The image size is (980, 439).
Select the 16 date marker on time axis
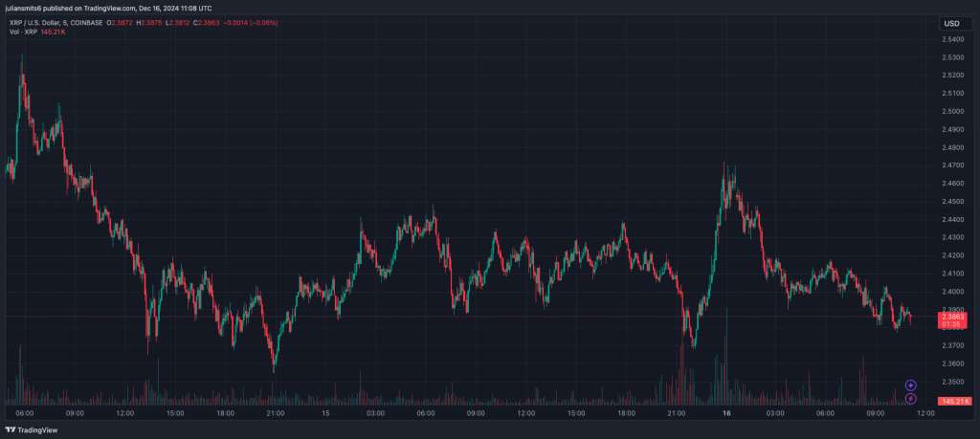724,414
